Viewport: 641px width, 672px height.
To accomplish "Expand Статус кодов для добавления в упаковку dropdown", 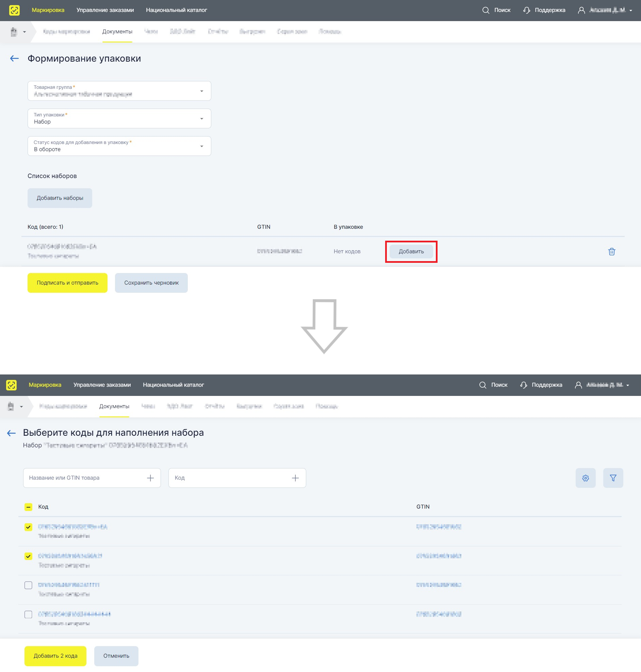I will coord(119,146).
